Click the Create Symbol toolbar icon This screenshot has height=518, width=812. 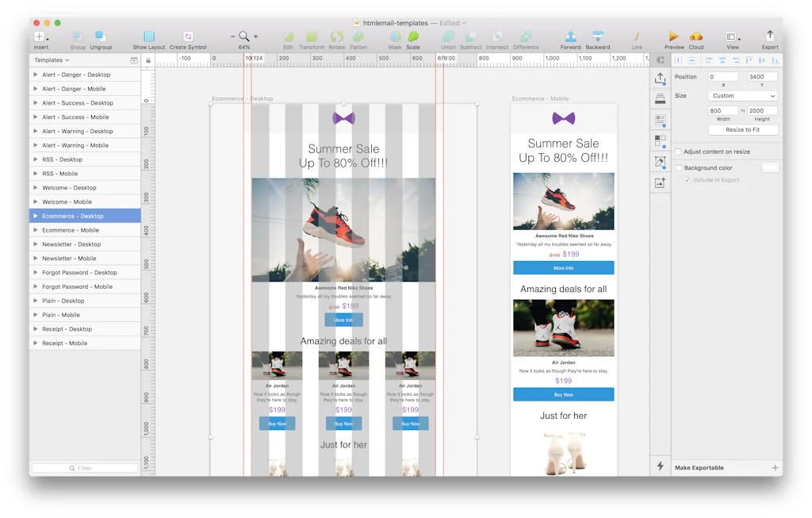click(188, 36)
